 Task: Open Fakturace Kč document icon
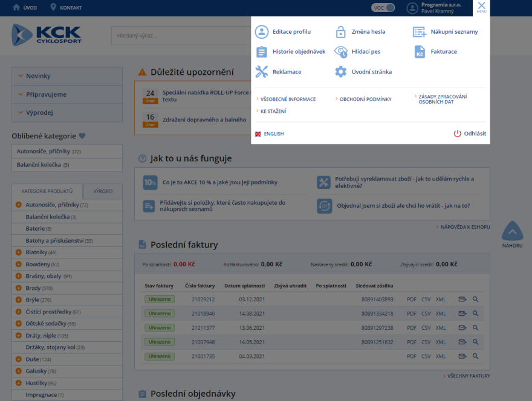click(420, 52)
